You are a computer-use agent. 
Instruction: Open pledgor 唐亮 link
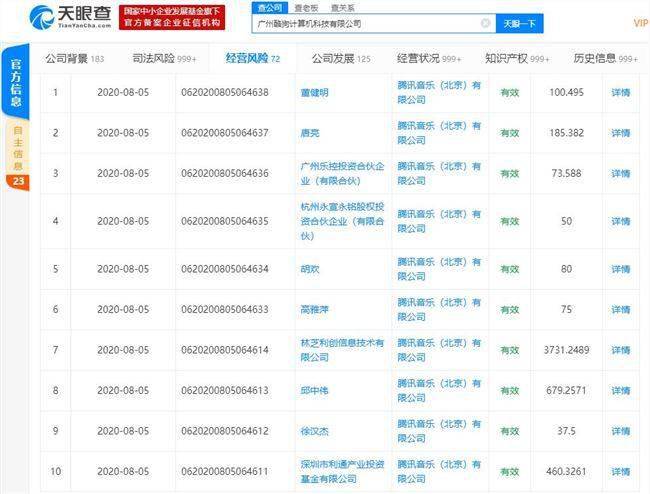(x=310, y=133)
